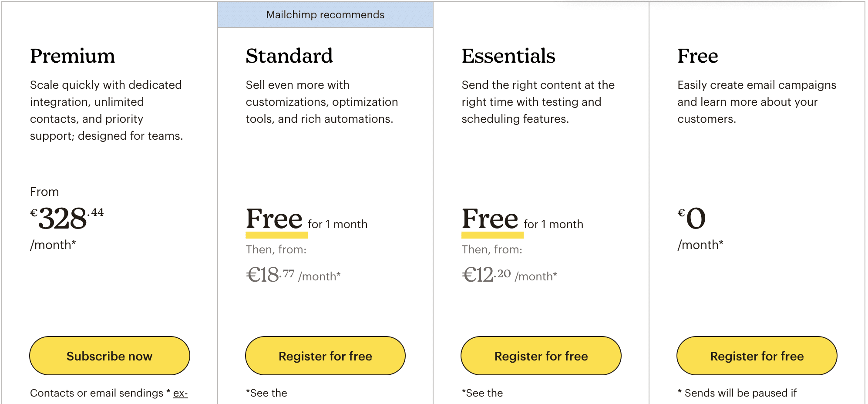Click Register for free under Standard plan

tap(325, 356)
